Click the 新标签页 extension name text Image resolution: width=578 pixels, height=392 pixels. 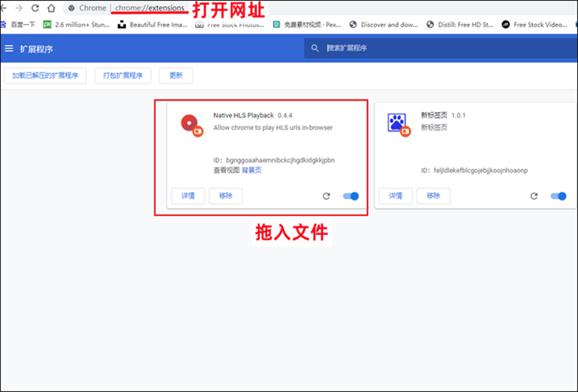pos(434,115)
